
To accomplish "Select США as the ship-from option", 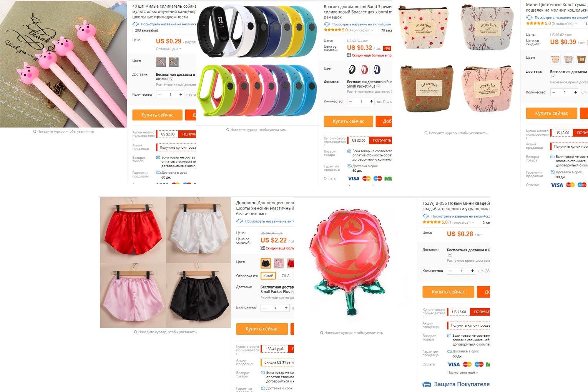I will point(286,276).
